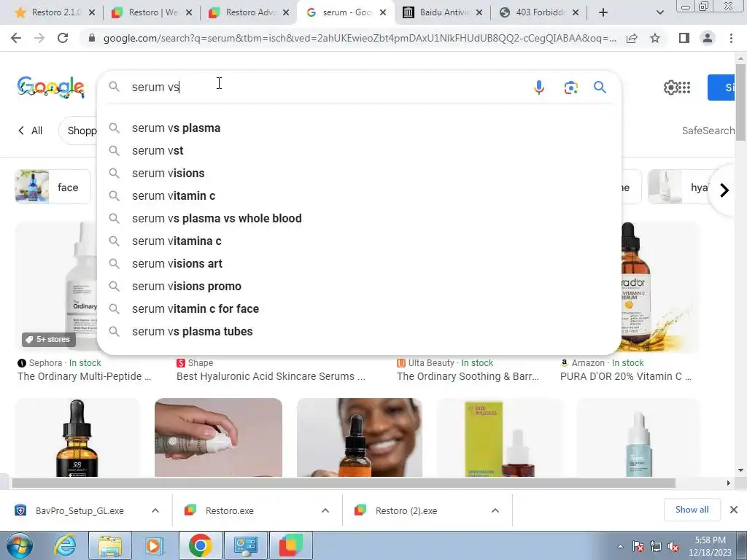Select suggestion 'serum vs plasma tubes'
Screen dimensions: 747x560
[x=359, y=332]
